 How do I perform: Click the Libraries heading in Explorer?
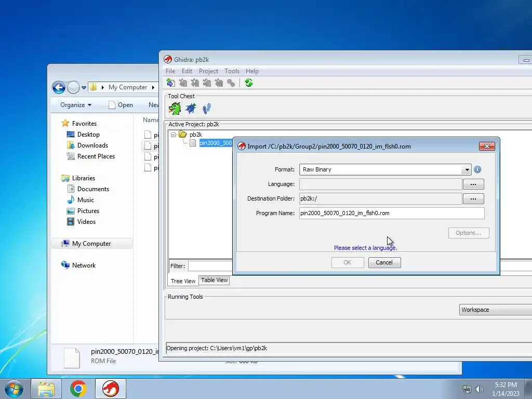coord(84,178)
